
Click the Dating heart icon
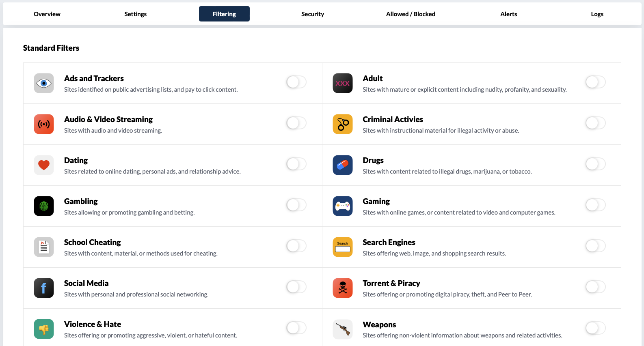[44, 165]
